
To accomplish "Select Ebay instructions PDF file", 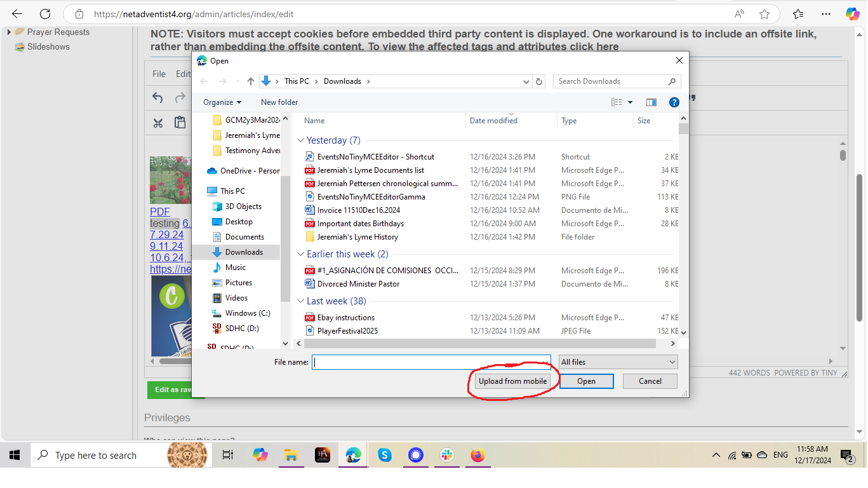I will pos(345,318).
